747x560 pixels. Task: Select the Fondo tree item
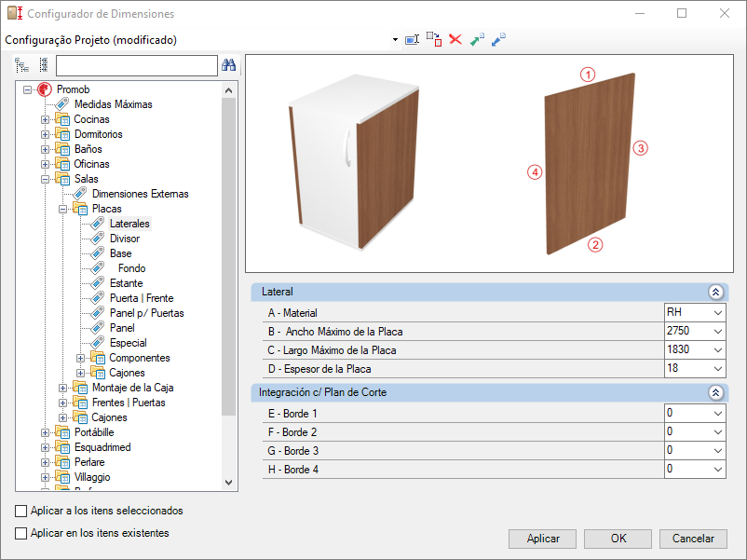point(132,268)
